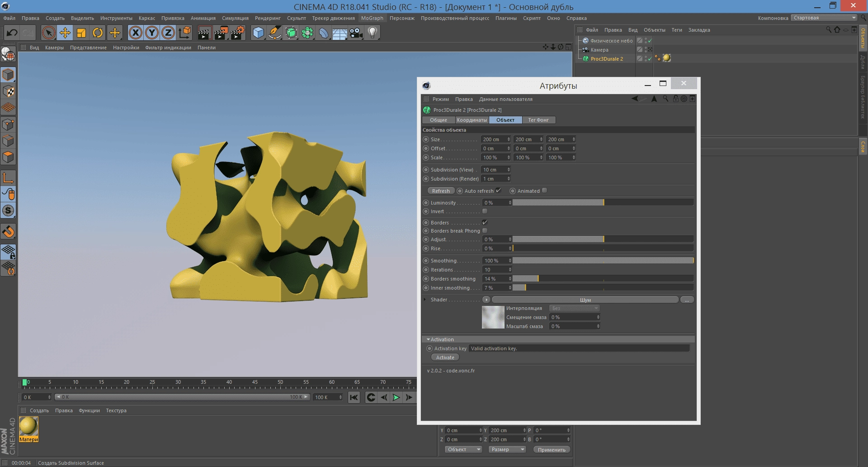Click the Шум shader button
This screenshot has height=467, width=868.
[585, 300]
